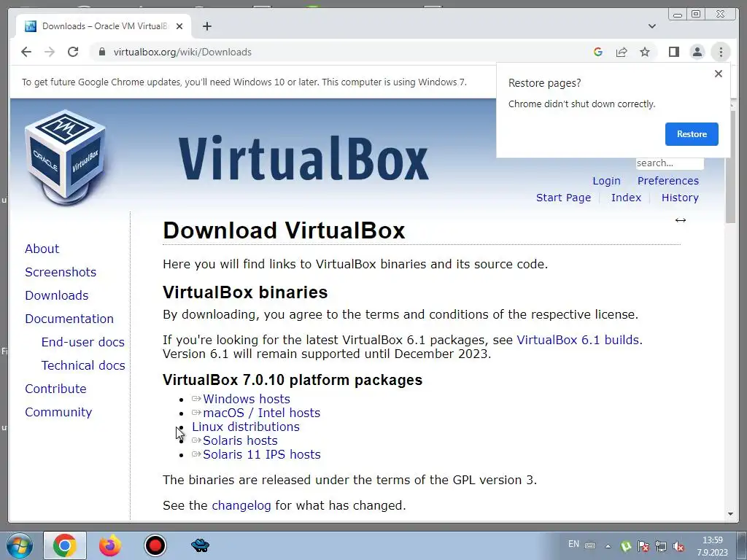The width and height of the screenshot is (747, 560).
Task: Click the keyboard icon in system tray
Action: (589, 545)
